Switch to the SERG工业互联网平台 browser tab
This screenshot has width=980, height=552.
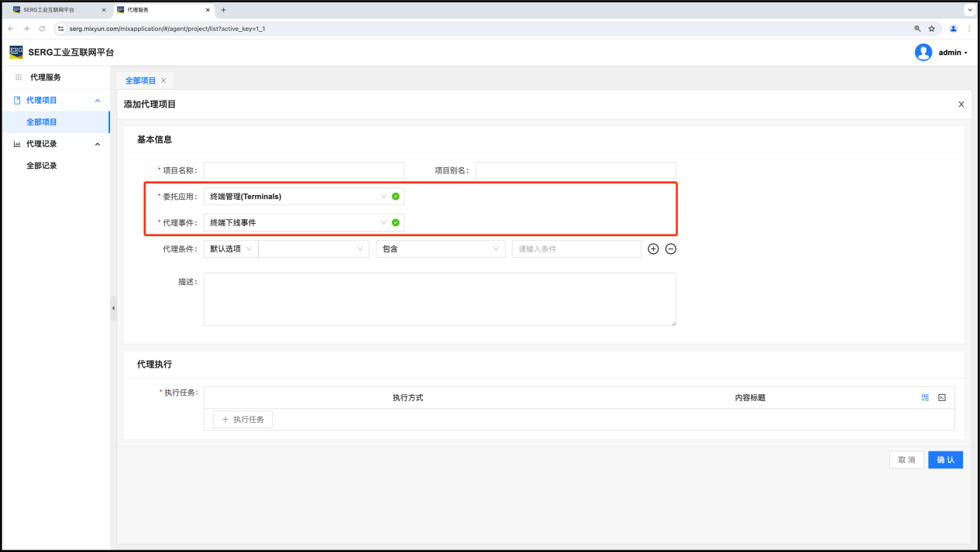(54, 10)
